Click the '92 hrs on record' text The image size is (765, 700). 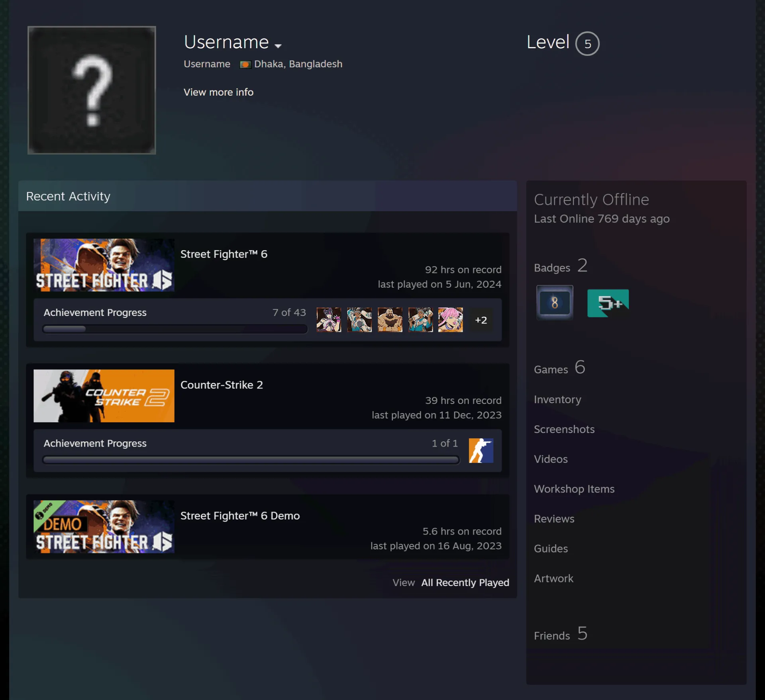click(x=463, y=270)
